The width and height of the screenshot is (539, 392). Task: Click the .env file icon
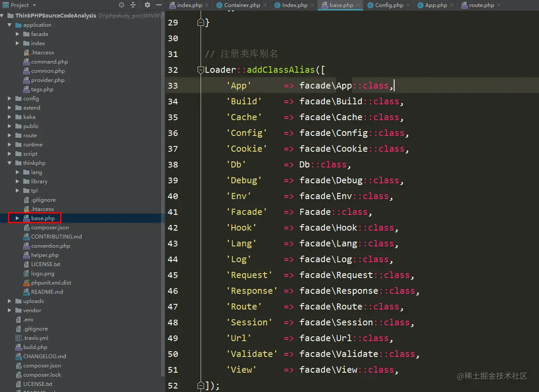coord(18,320)
